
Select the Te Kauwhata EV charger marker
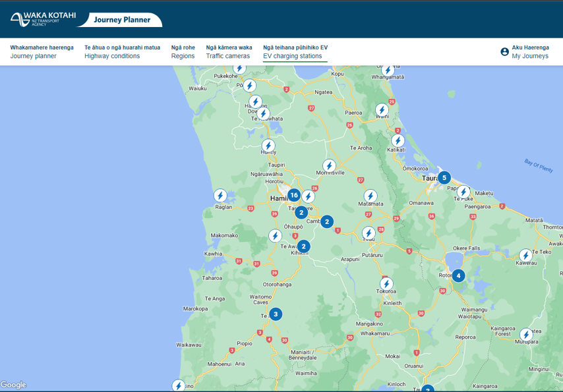click(x=263, y=114)
